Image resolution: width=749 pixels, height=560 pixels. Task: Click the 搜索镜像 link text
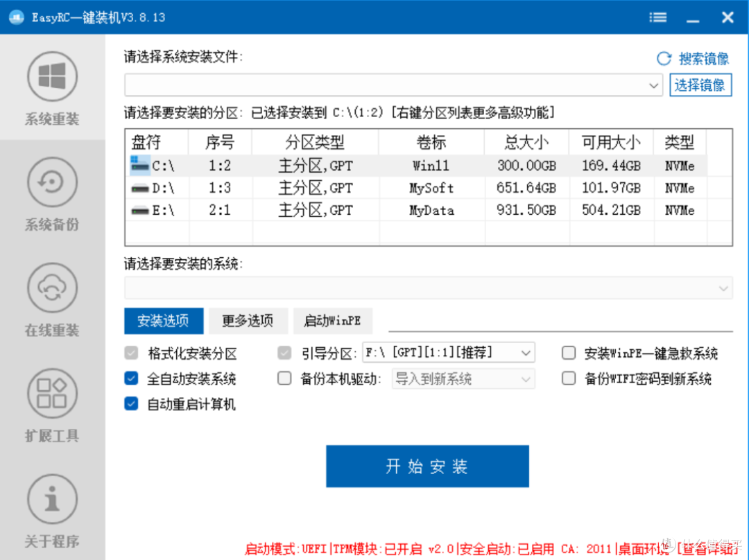[x=704, y=59]
